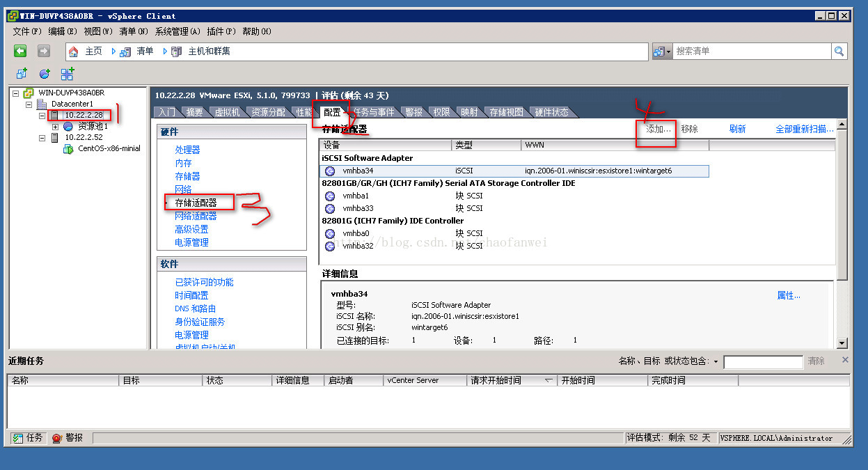This screenshot has height=470, width=868.
Task: Open the recent tasks filter dropdown arrow
Action: tap(716, 361)
